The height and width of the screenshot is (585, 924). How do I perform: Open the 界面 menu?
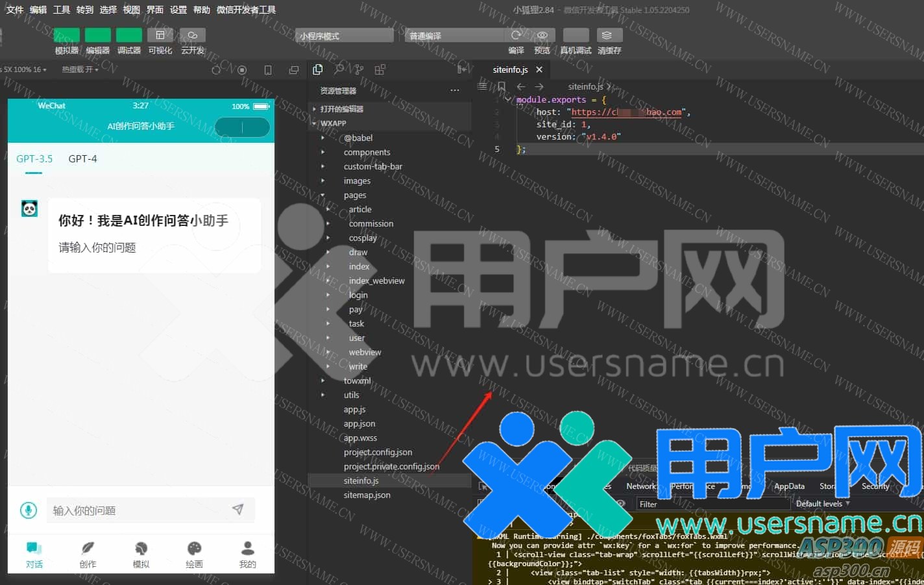click(155, 10)
